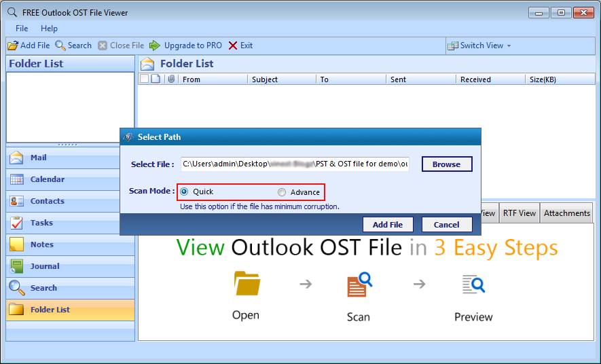The image size is (601, 364).
Task: Sort by the Subject column header
Action: click(282, 79)
